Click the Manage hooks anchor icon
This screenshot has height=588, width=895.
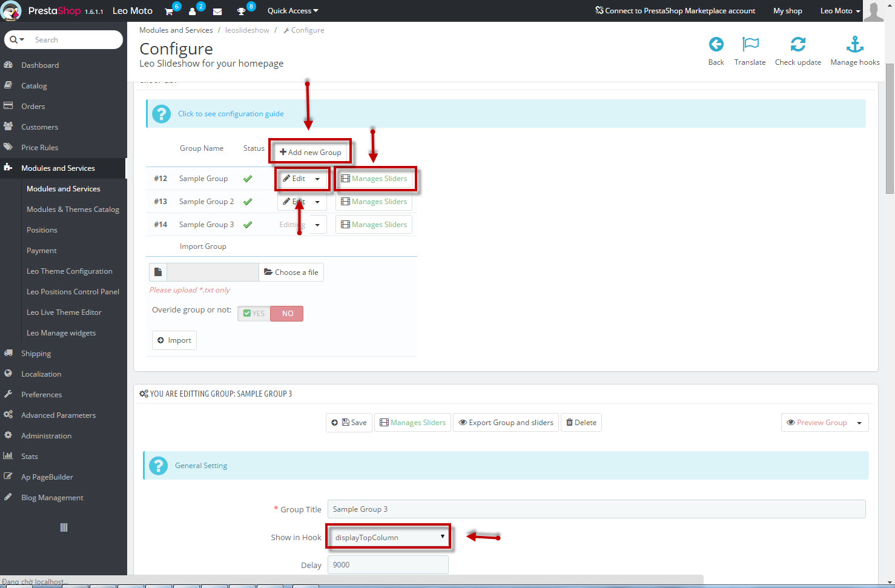click(x=855, y=44)
